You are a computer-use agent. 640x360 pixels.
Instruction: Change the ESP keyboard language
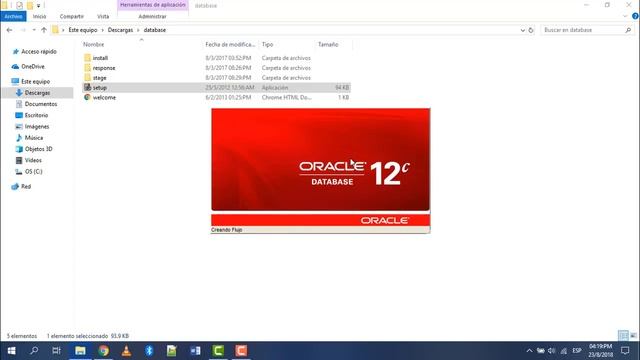pos(577,351)
